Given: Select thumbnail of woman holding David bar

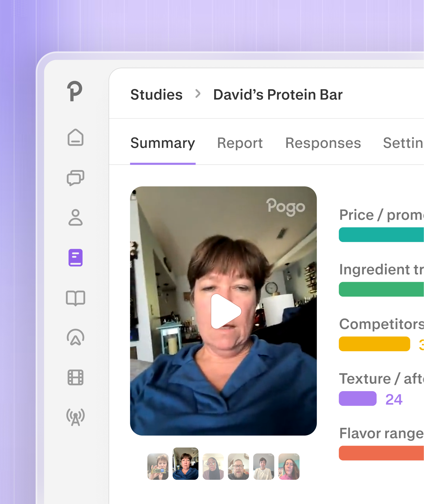Looking at the screenshot, I should tap(158, 466).
